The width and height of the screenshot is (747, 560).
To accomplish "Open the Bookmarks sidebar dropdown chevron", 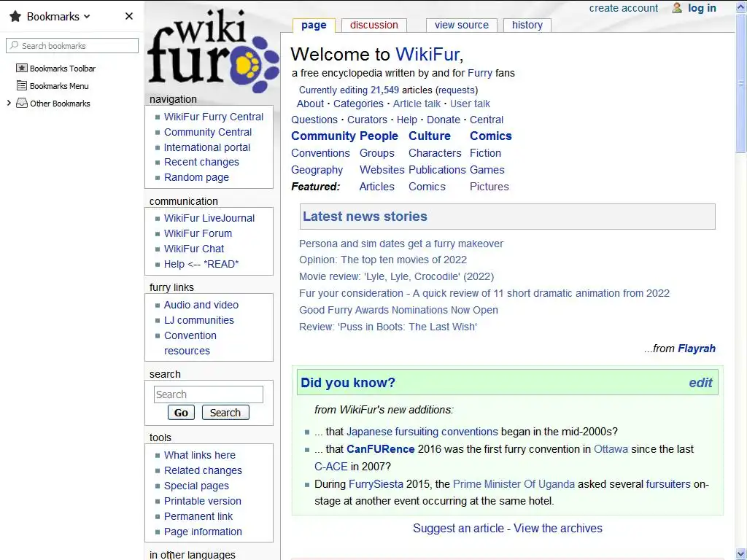I will [x=87, y=17].
